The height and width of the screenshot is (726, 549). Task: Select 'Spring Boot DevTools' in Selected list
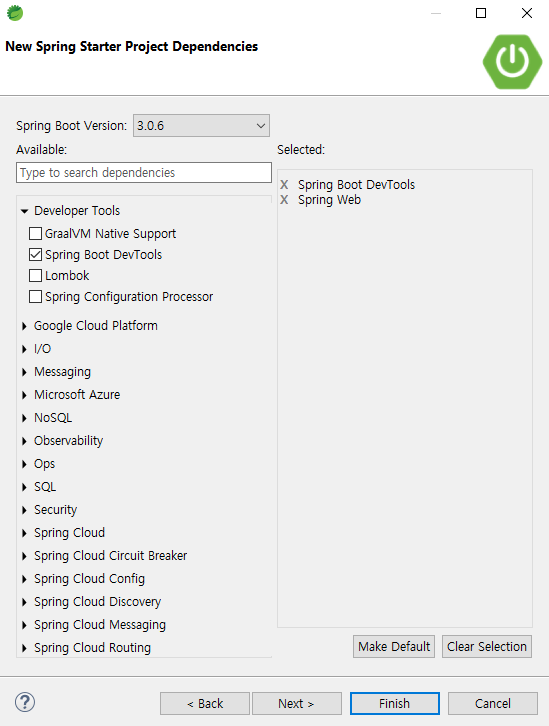(356, 185)
